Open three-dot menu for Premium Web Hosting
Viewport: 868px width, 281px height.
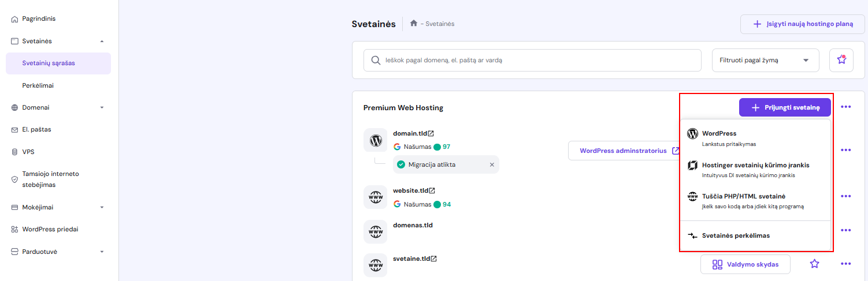pos(846,107)
